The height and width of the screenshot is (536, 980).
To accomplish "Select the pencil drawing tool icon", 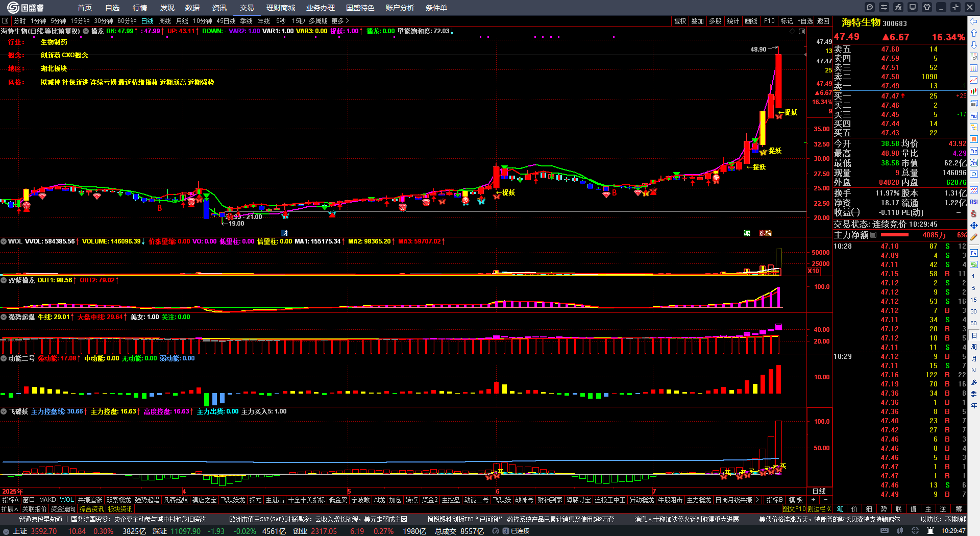I will pos(974,237).
